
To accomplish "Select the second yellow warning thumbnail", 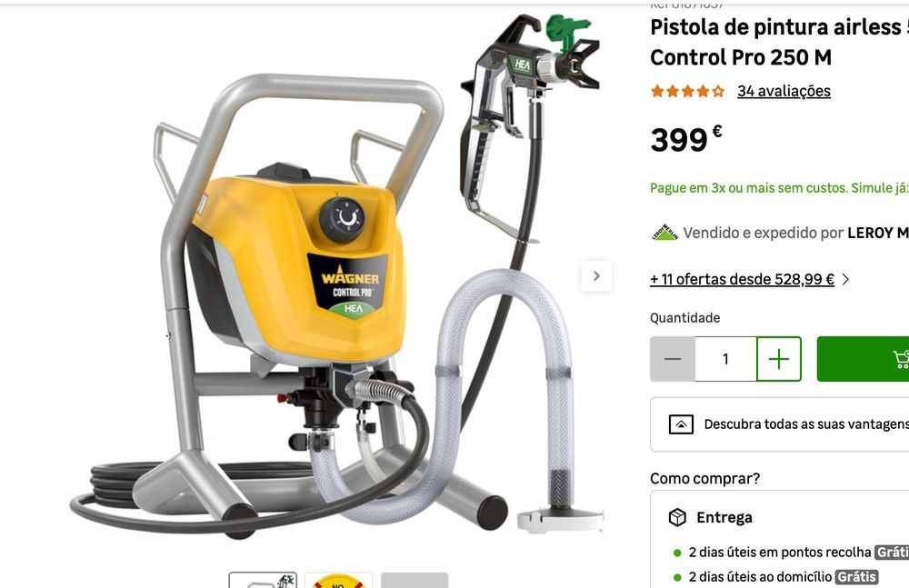I will point(338,580).
